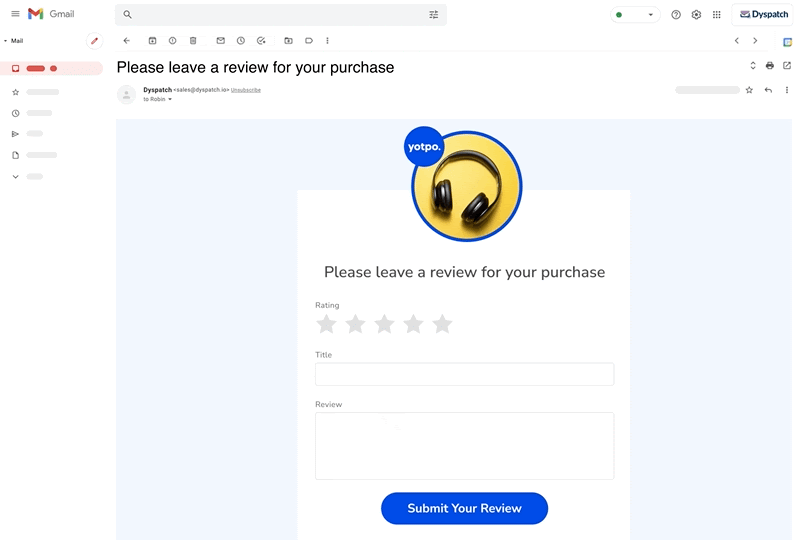Click into the review Title field
The width and height of the screenshot is (800, 540).
(x=464, y=374)
